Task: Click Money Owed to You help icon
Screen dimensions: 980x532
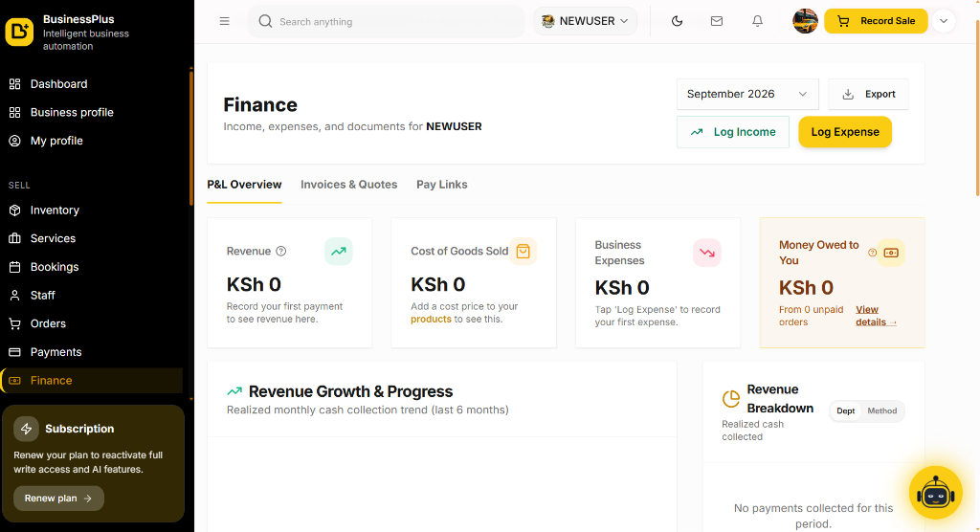Action: click(x=873, y=253)
